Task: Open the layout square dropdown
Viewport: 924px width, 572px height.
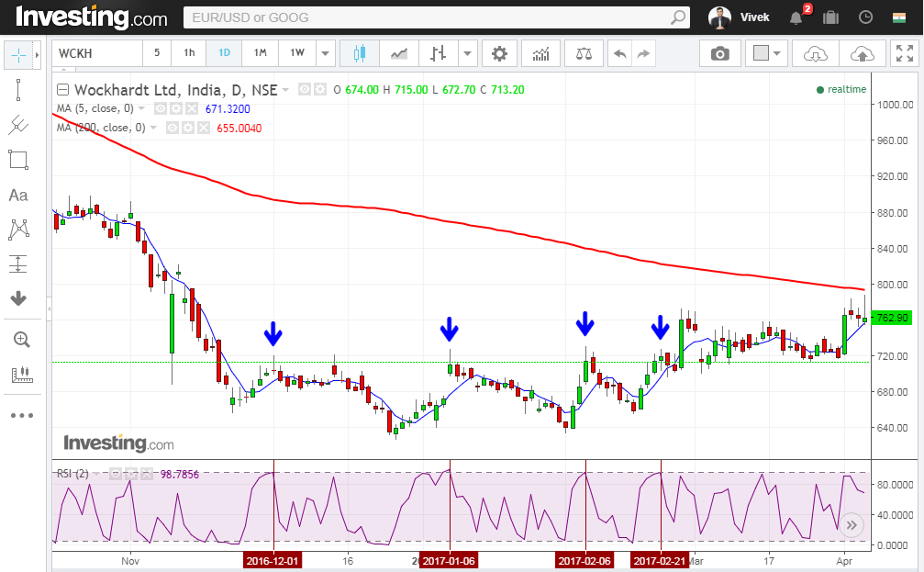Action: 766,54
